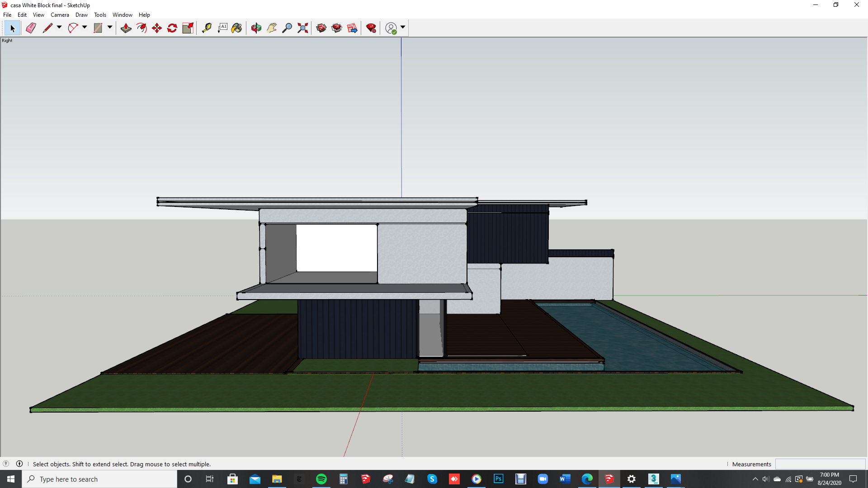Viewport: 868px width, 488px height.
Task: Select the Push/Pull tool
Action: tap(126, 28)
